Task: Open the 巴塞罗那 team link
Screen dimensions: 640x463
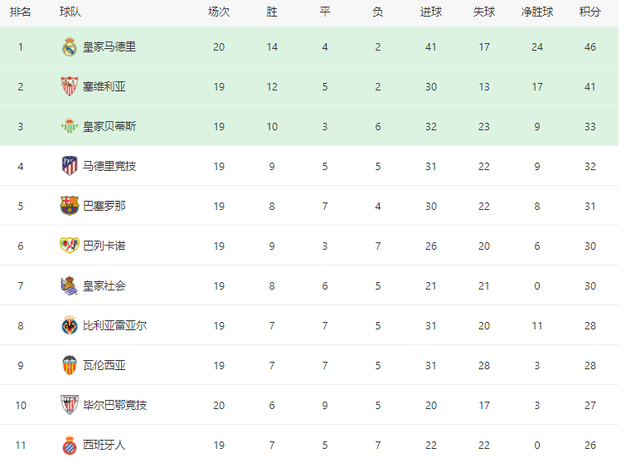Action: [x=104, y=206]
